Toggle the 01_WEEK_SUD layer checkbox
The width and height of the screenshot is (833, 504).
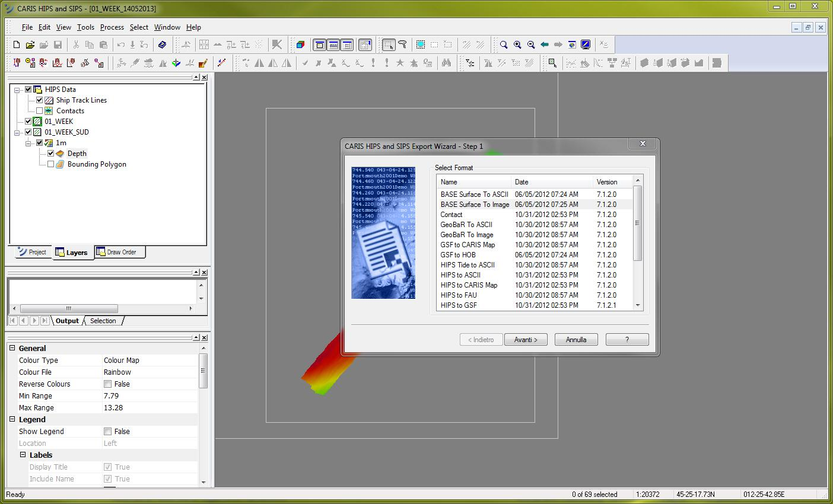click(x=28, y=132)
